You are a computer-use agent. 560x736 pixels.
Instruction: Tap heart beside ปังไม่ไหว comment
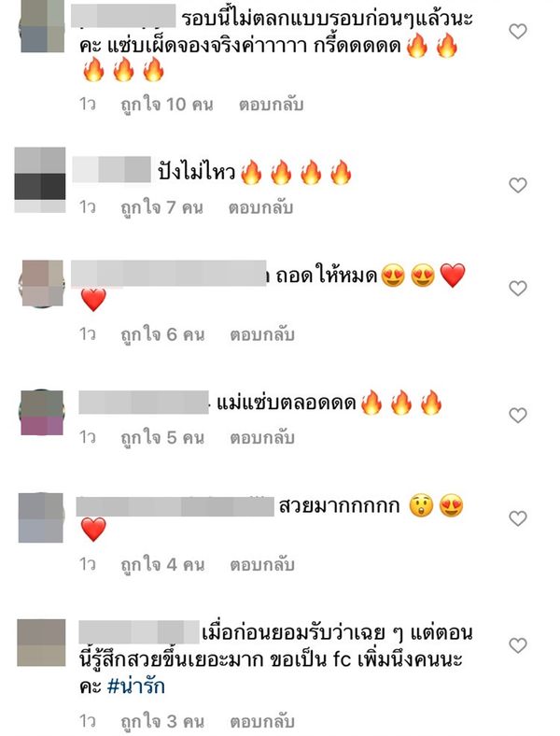click(518, 186)
